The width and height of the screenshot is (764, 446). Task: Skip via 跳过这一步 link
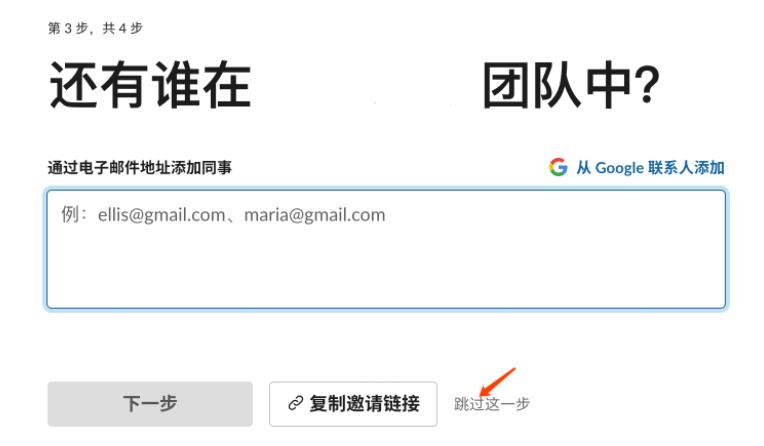pyautogui.click(x=492, y=404)
